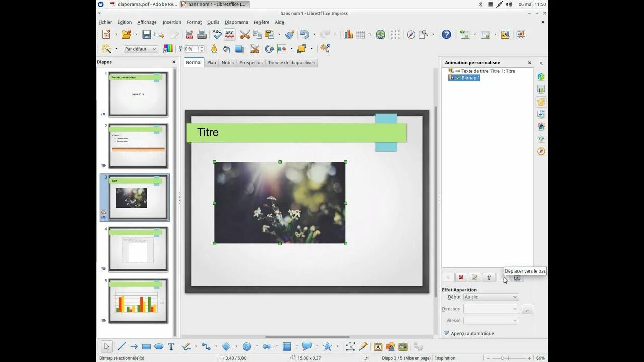Expand the callouts shapes dropdown arrow

317,346
